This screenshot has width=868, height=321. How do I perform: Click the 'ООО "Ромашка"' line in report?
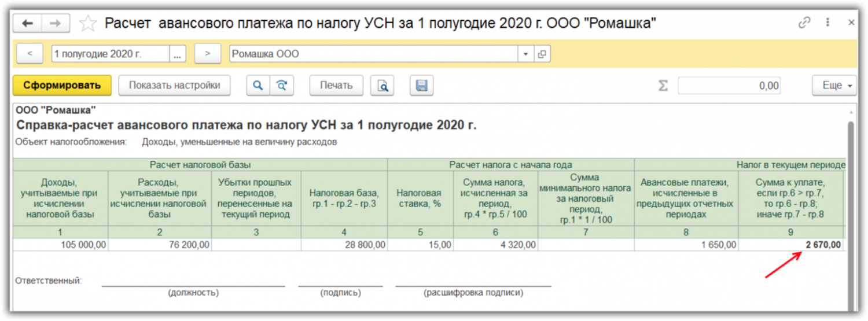[56, 110]
